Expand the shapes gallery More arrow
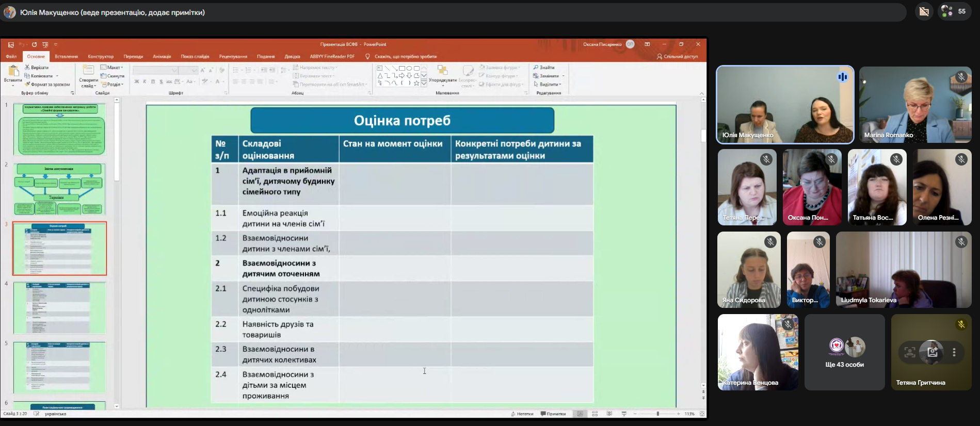980x426 pixels. point(424,83)
